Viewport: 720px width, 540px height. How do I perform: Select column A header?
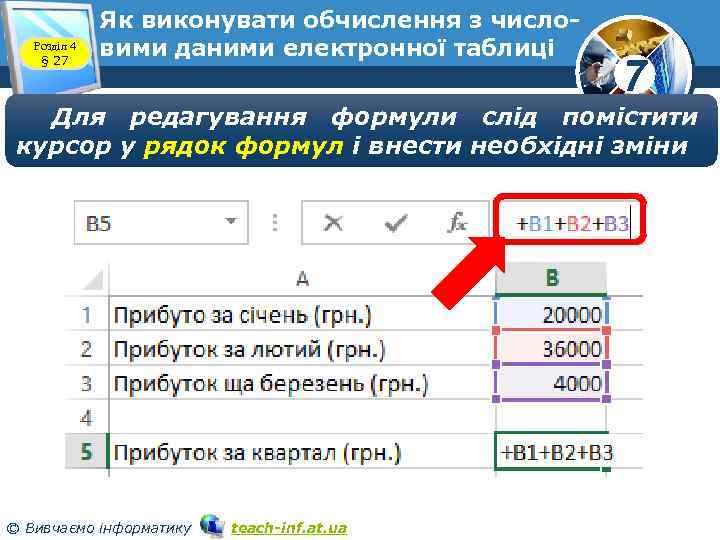click(302, 278)
